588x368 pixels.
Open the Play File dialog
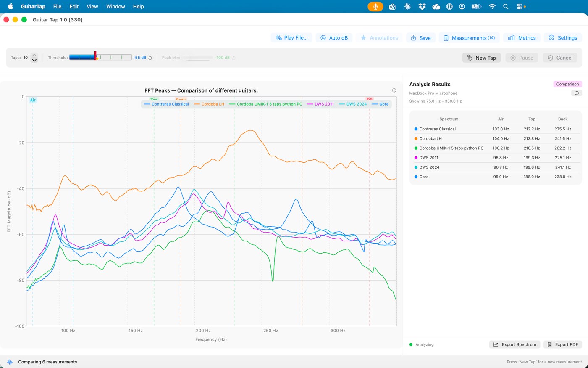(291, 38)
